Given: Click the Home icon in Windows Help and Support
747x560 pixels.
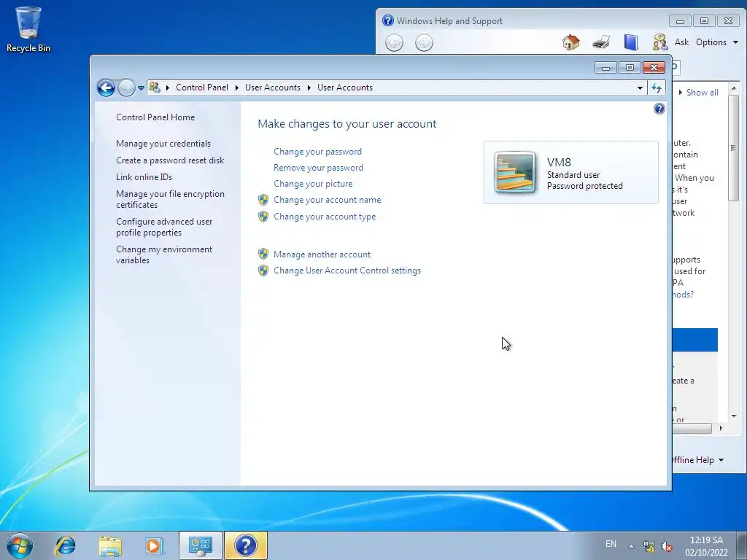Looking at the screenshot, I should point(570,42).
